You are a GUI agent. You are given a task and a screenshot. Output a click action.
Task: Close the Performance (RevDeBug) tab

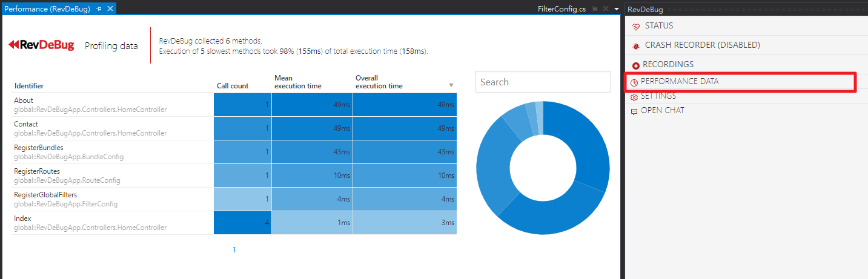click(110, 9)
